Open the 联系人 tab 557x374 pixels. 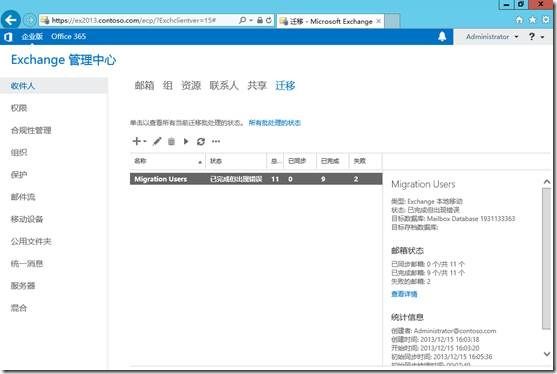coord(224,86)
